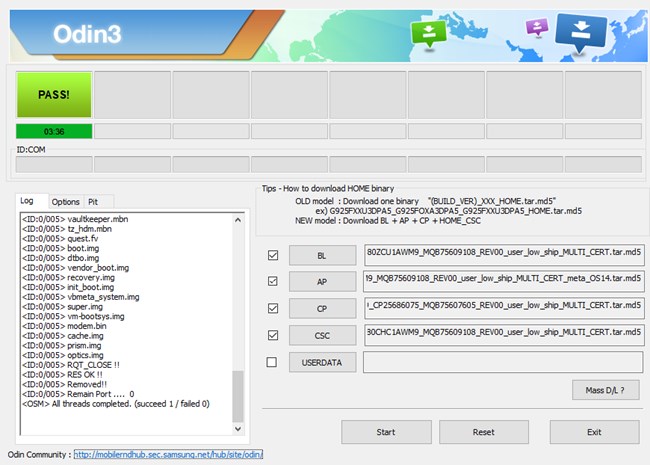Click the log scrollbar up arrow
Viewport: 650px width, 465px height.
pyautogui.click(x=238, y=220)
